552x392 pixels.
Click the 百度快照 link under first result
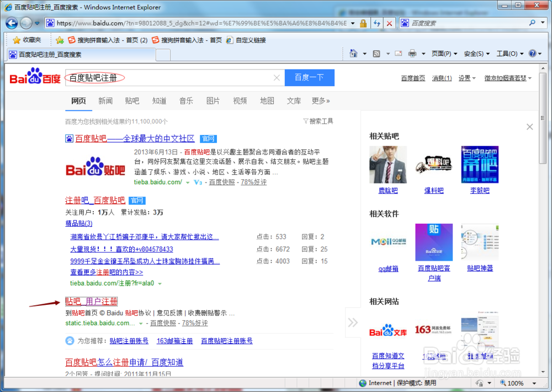click(x=222, y=182)
